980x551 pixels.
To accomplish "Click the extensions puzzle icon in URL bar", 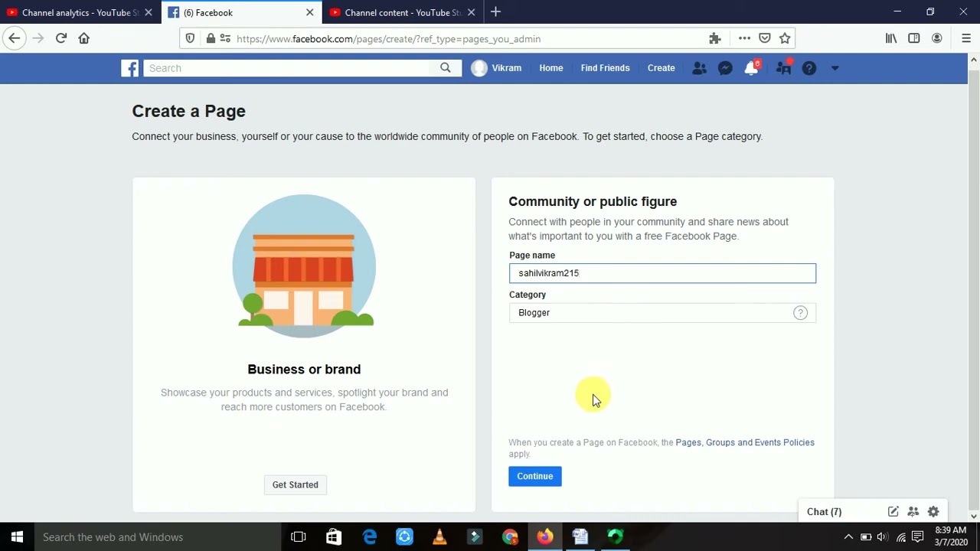I will pos(715,38).
